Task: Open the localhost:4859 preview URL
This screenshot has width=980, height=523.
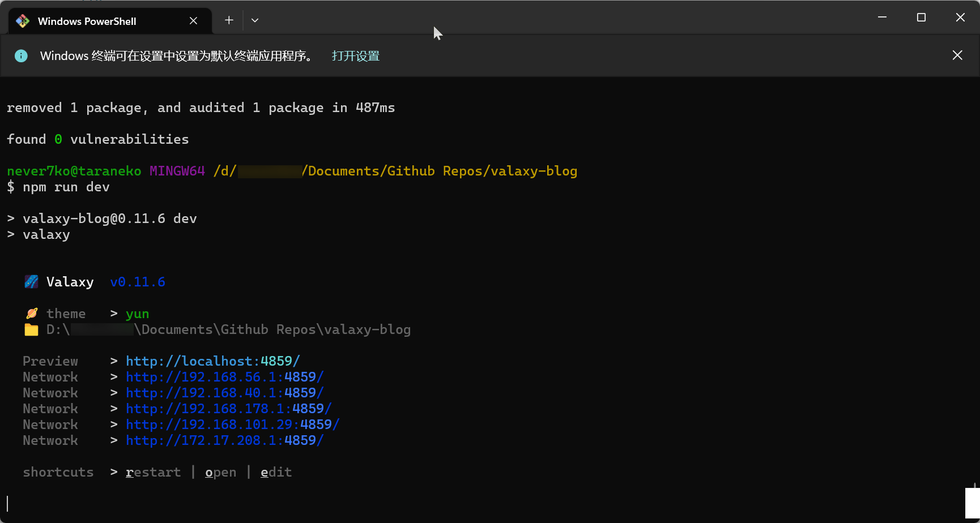Action: (212, 361)
